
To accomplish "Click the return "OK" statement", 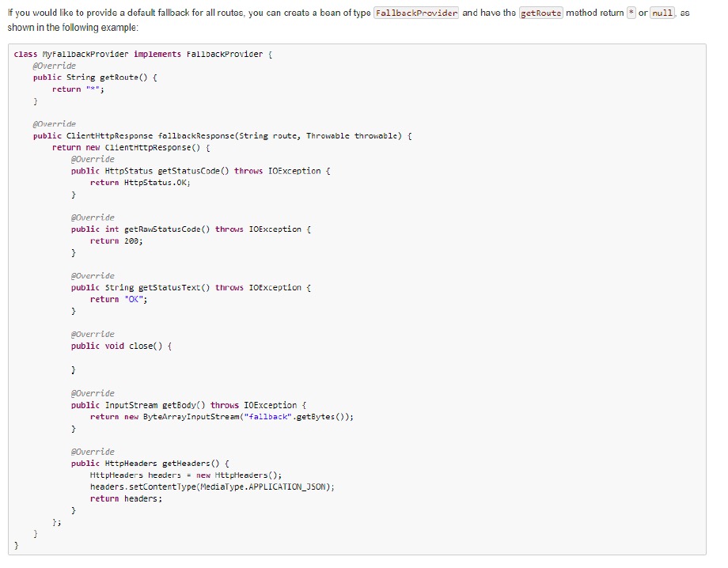I will [119, 300].
